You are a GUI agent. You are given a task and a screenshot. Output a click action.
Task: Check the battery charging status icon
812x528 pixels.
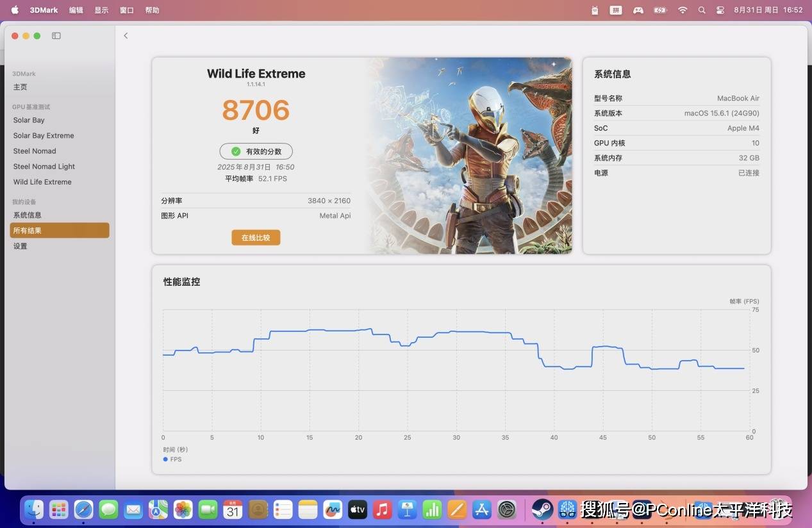click(660, 10)
